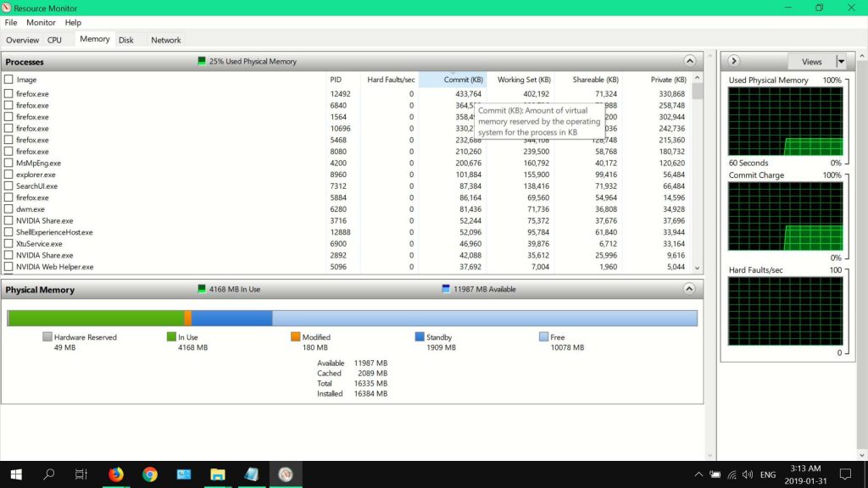Click the Commit Charge graph
The height and width of the screenshot is (488, 868).
click(786, 216)
